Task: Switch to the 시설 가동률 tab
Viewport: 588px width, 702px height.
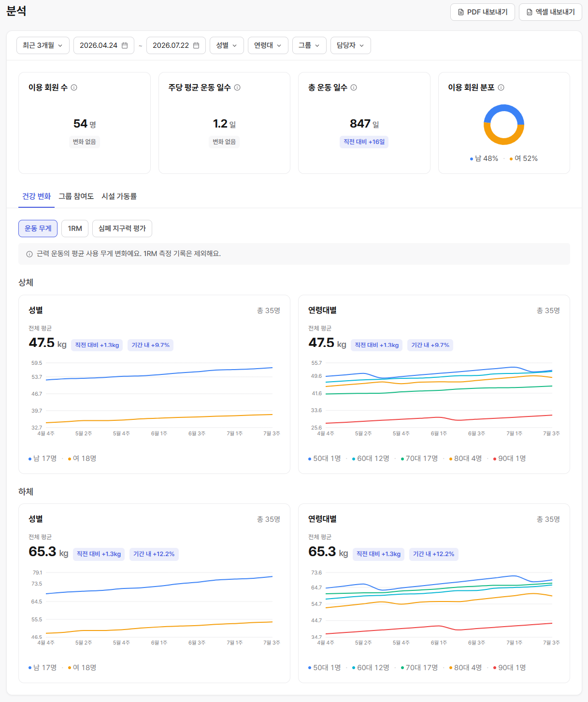Action: pos(119,196)
